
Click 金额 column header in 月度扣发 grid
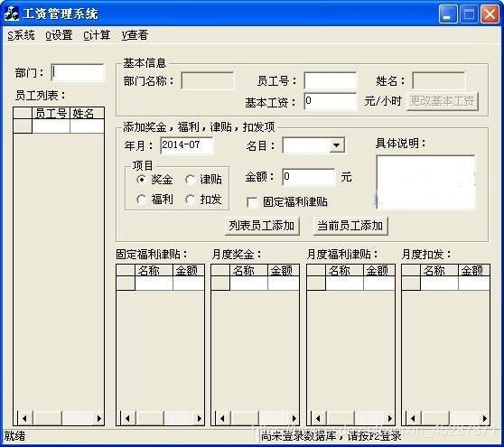pyautogui.click(x=474, y=270)
